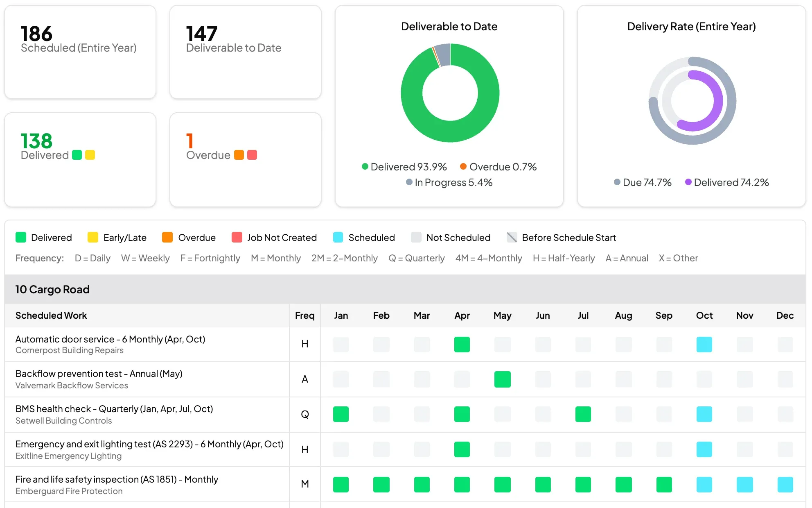Image resolution: width=812 pixels, height=508 pixels.
Task: Open Fire and life safety September cell
Action: [664, 485]
